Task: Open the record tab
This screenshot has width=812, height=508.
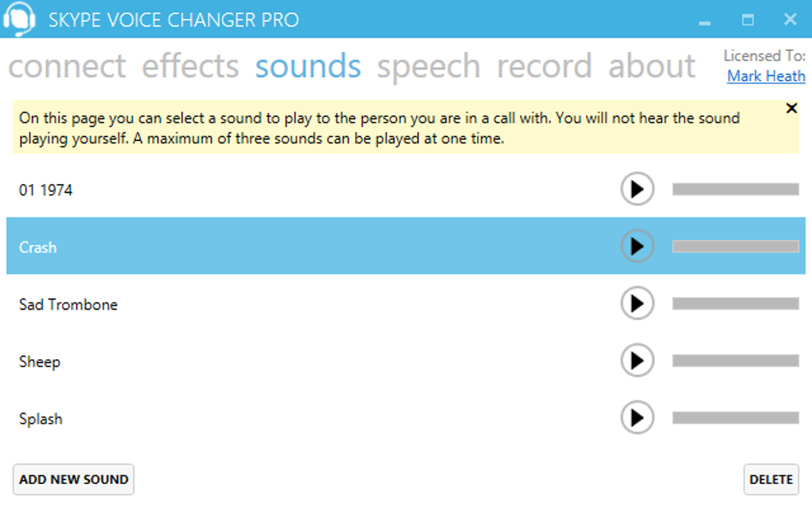Action: [x=545, y=66]
